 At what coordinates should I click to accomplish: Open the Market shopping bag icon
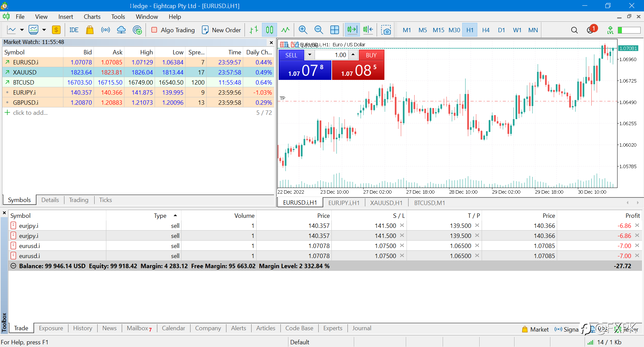point(90,30)
